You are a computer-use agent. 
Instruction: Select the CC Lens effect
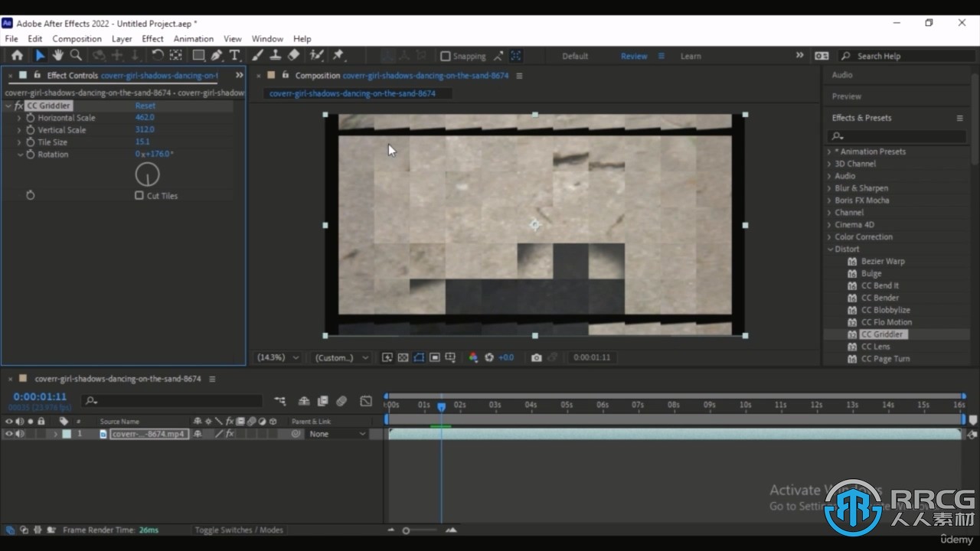(x=875, y=347)
